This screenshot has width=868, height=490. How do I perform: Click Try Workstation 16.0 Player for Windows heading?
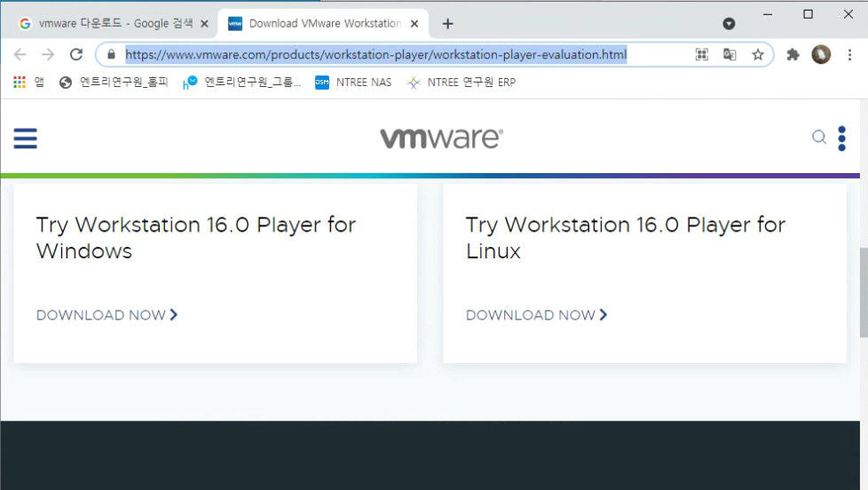[x=196, y=238]
